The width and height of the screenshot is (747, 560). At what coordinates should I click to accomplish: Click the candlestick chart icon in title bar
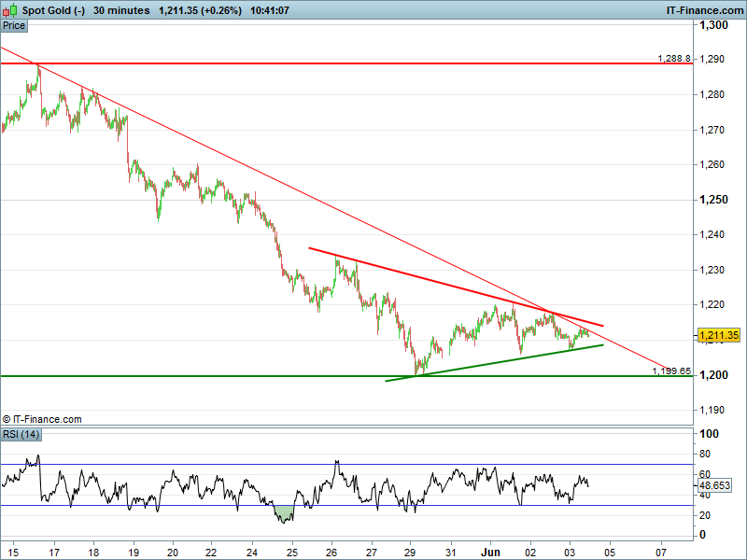pos(9,10)
